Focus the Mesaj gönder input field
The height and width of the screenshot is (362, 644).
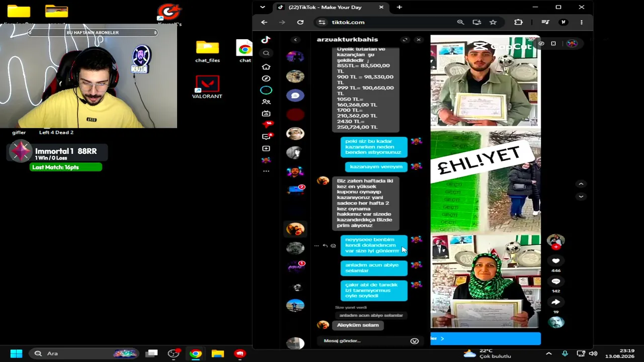(x=365, y=341)
